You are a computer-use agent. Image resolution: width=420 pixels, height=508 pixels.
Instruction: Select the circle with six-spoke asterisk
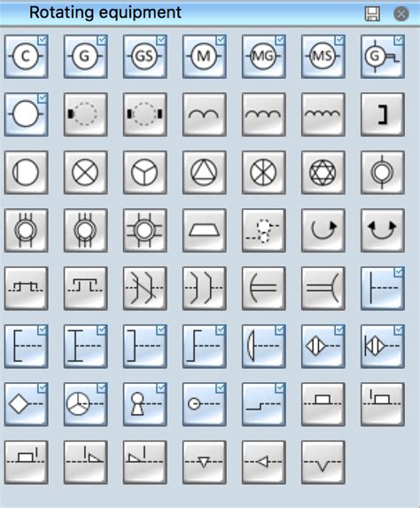coord(264,172)
